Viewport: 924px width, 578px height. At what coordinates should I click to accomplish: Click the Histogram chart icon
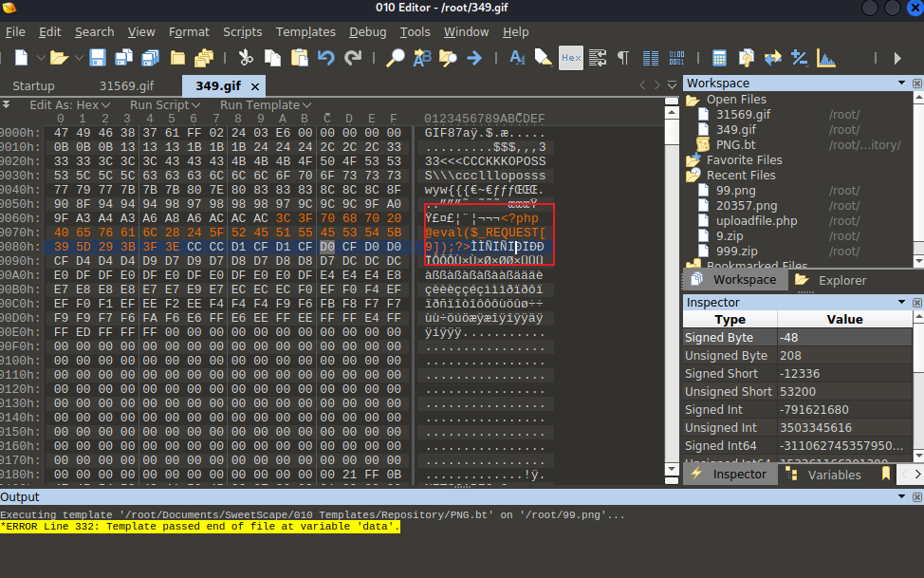[x=826, y=58]
